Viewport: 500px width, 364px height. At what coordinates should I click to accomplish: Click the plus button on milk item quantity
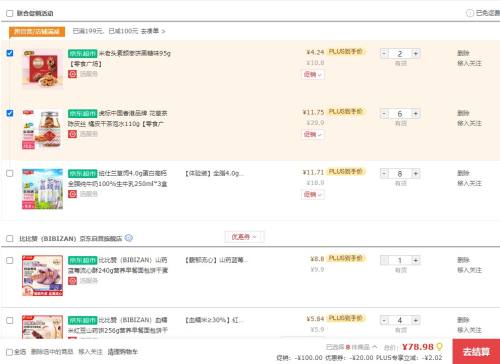click(x=415, y=173)
